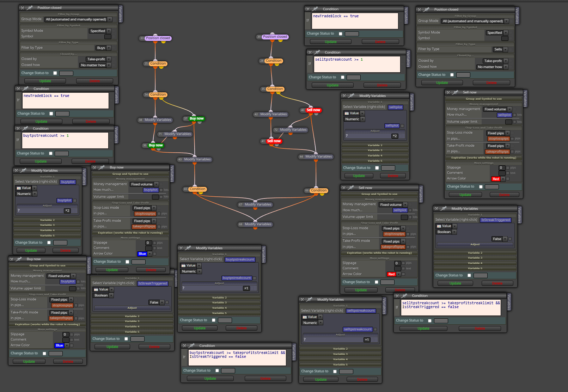The width and height of the screenshot is (568, 392).
Task: Tick Change Status checkbox in selltpstreakcount takeprofitstreaklimit Condition
Action: click(430, 321)
